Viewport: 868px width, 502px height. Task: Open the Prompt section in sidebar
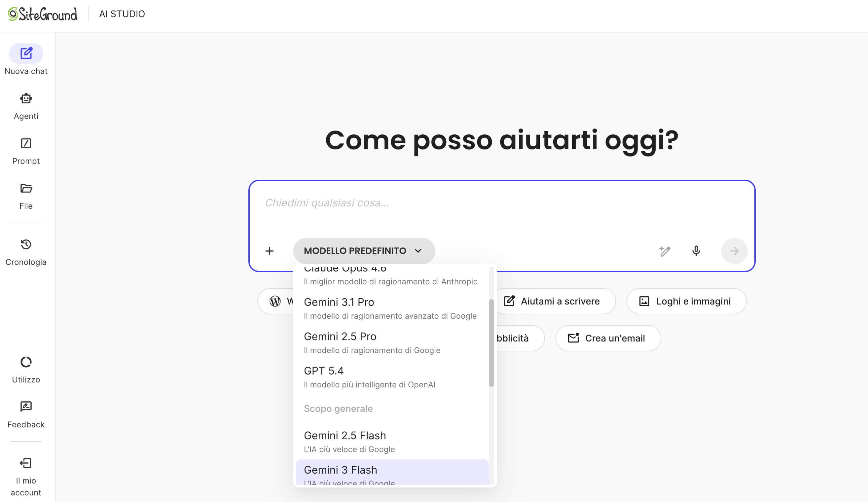pos(26,144)
